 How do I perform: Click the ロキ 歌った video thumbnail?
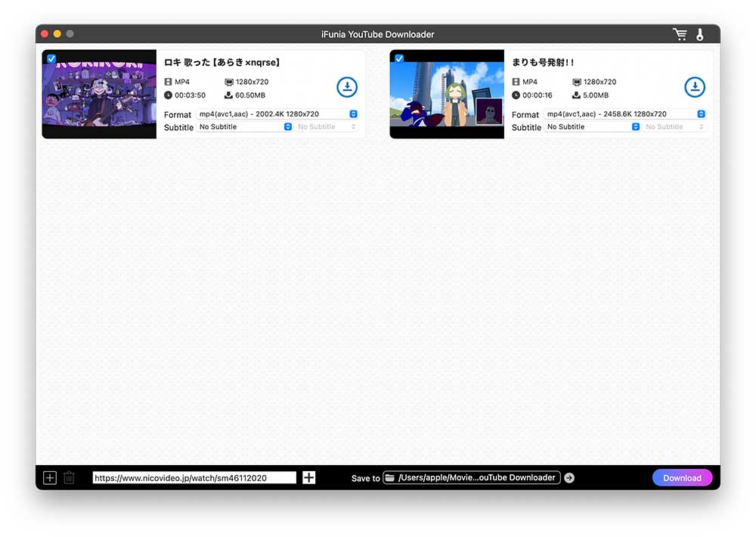99,95
